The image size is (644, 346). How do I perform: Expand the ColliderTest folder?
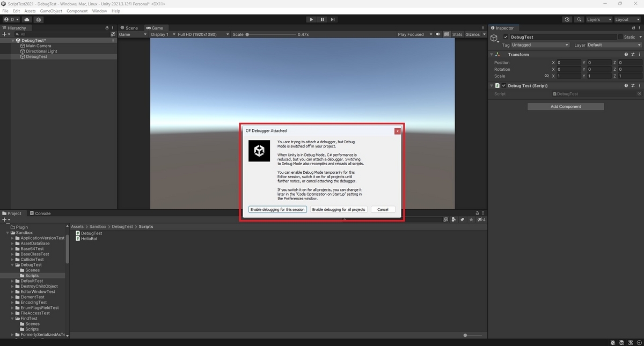tap(12, 260)
